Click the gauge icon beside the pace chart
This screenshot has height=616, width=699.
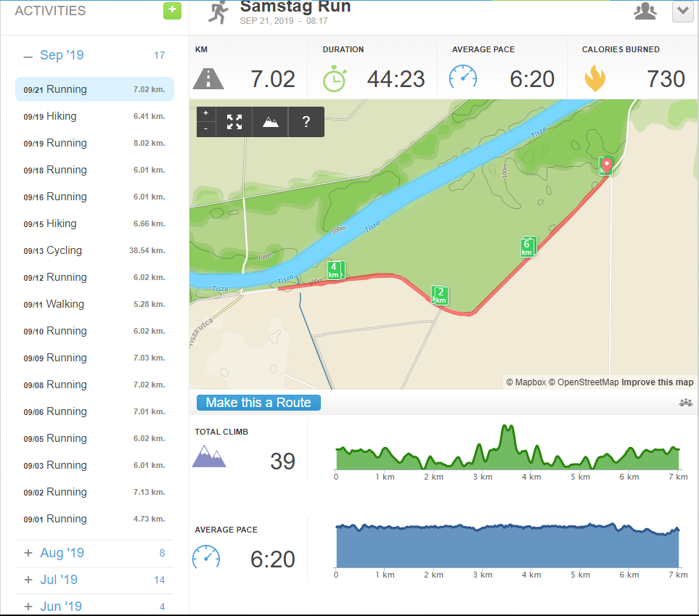coord(206,557)
